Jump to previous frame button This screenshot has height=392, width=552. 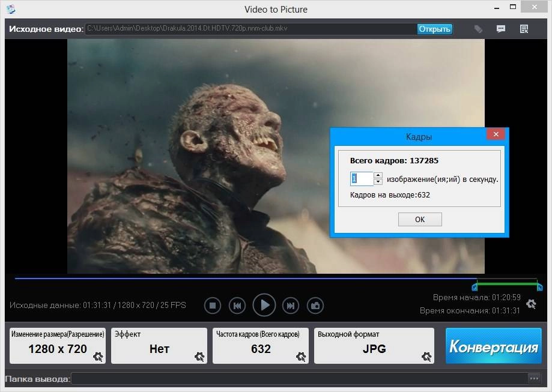coord(237,306)
